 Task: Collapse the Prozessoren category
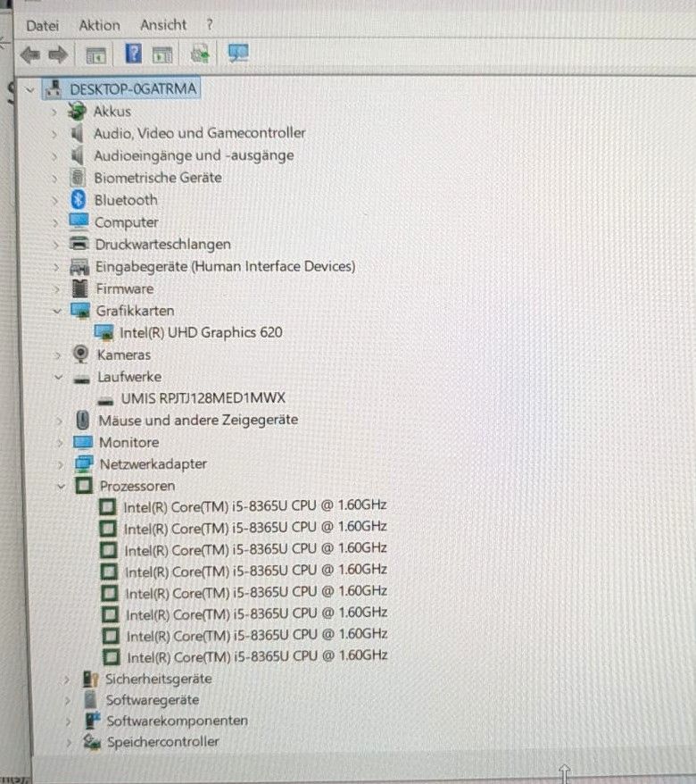(61, 486)
